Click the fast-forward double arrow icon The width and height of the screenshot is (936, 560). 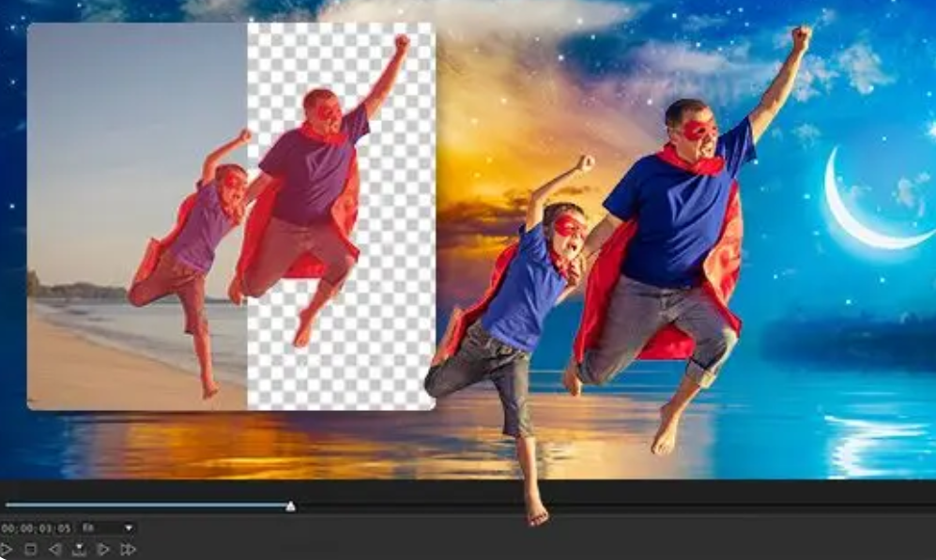(129, 549)
